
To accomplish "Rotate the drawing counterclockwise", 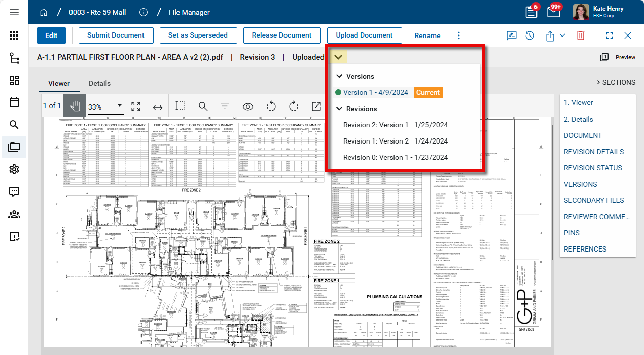I will 271,106.
